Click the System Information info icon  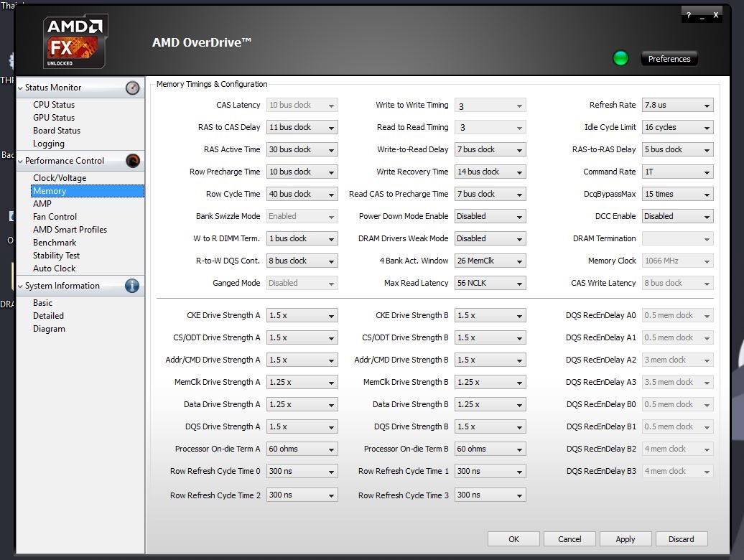tap(132, 286)
